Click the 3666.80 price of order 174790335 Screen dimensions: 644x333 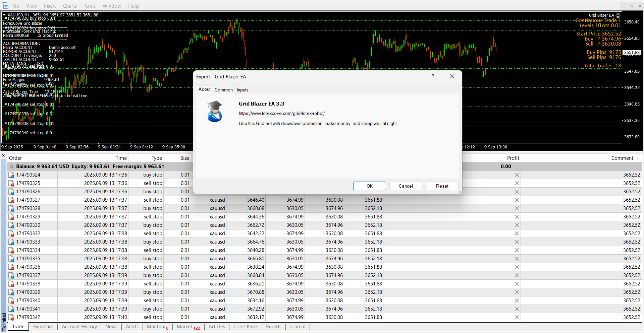256,259
